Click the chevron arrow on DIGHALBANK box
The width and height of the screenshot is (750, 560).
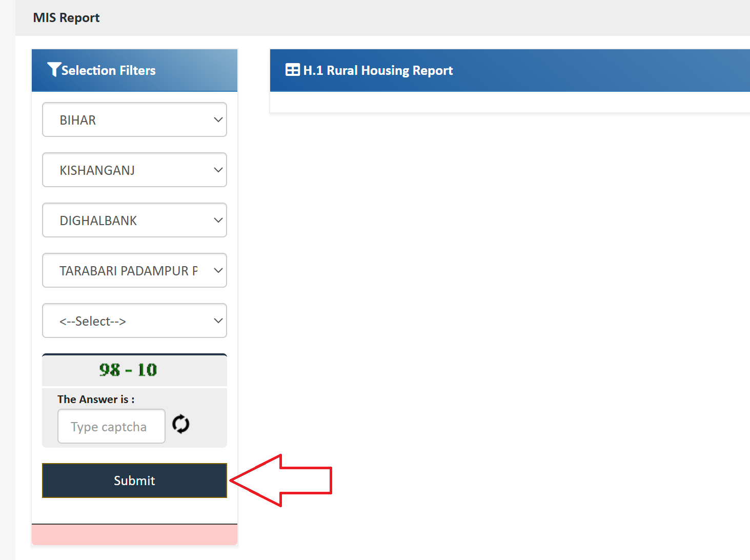click(218, 220)
